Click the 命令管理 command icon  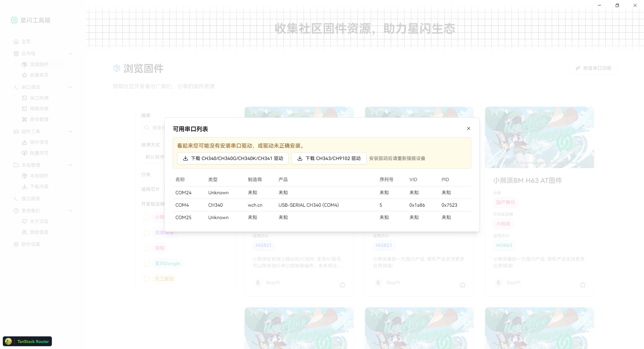(x=24, y=119)
